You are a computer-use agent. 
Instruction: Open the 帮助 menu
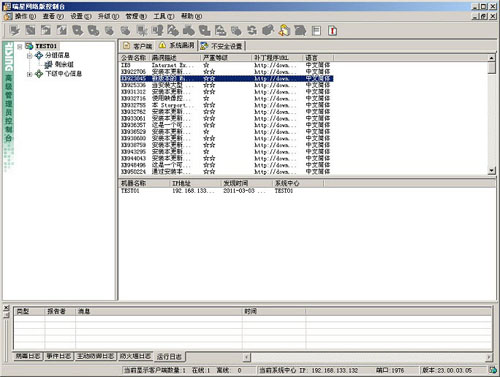click(x=191, y=16)
